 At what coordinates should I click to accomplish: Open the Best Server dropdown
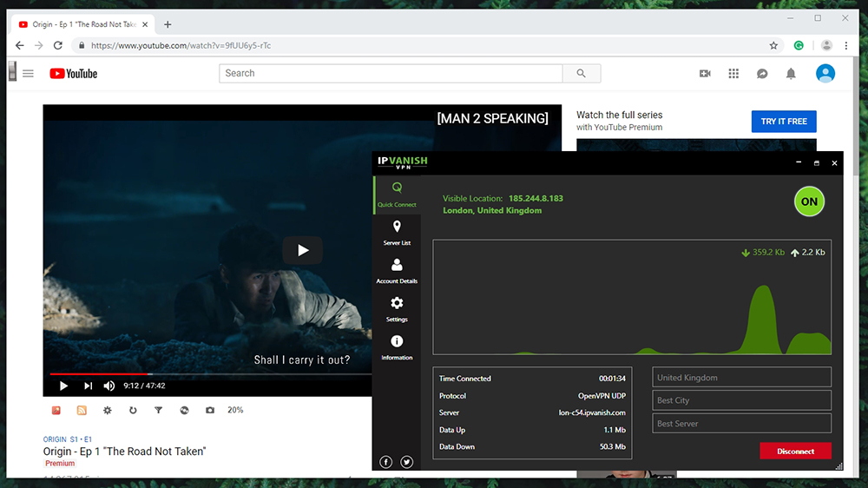click(x=741, y=423)
